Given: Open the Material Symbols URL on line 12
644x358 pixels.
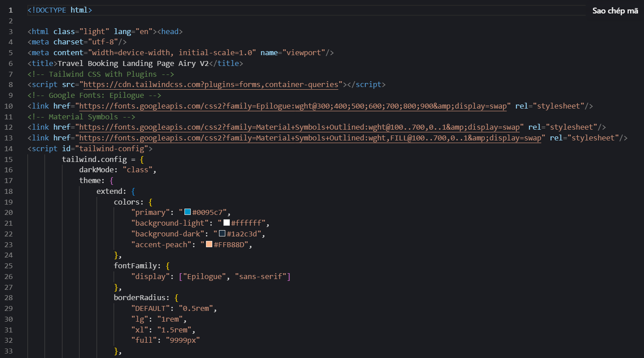Looking at the screenshot, I should [x=302, y=127].
